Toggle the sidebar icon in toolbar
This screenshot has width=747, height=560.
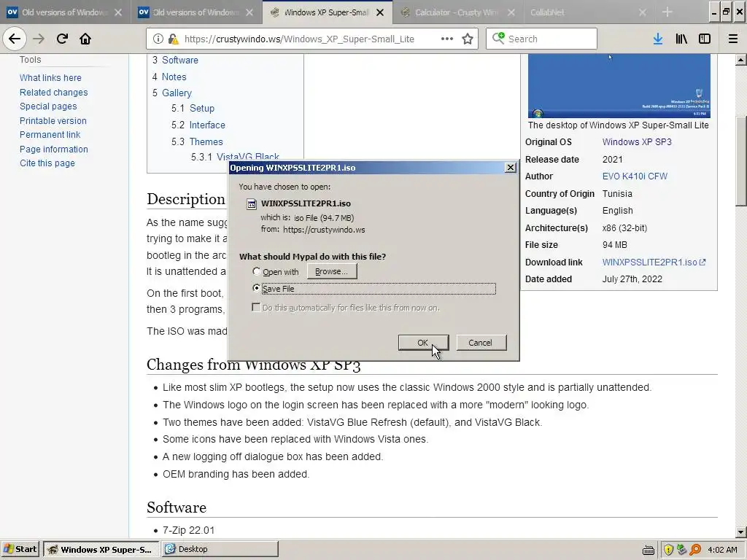[705, 39]
